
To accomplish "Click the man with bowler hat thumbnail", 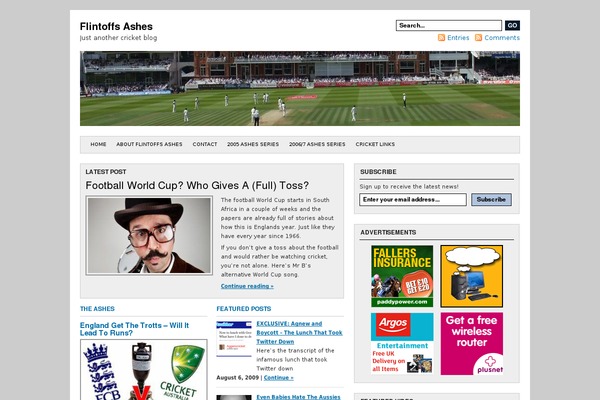I will tap(149, 235).
